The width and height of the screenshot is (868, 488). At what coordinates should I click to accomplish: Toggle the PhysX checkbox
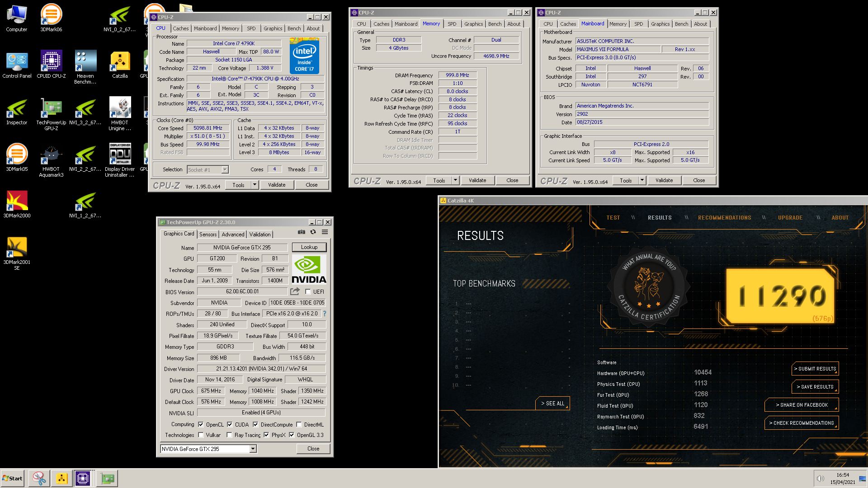[x=266, y=435]
